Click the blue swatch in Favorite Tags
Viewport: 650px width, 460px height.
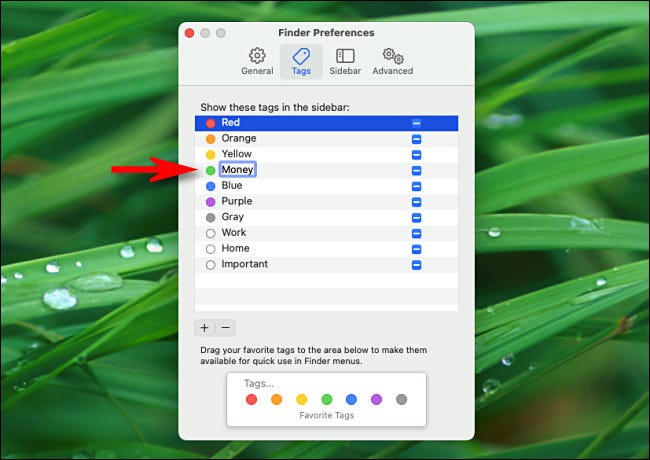pyautogui.click(x=351, y=399)
